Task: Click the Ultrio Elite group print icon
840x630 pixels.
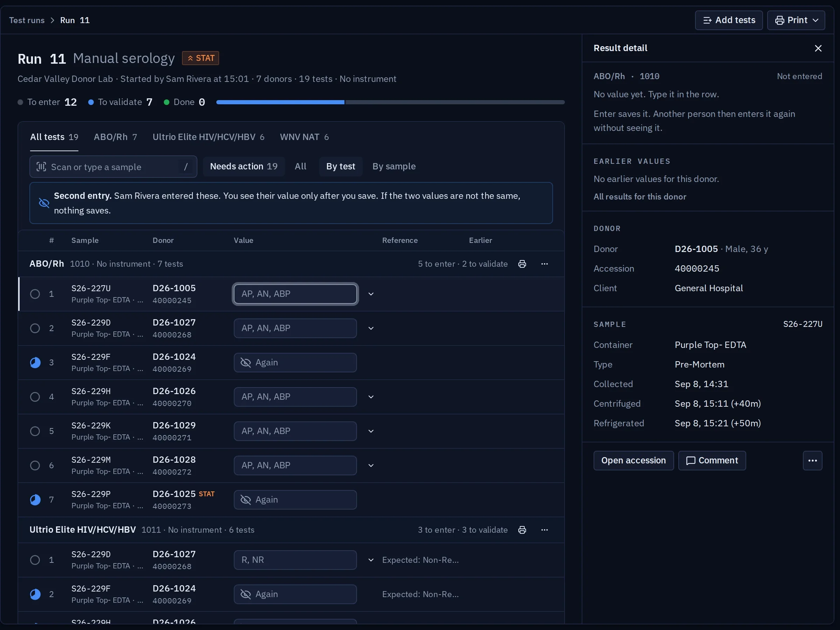Action: coord(522,530)
